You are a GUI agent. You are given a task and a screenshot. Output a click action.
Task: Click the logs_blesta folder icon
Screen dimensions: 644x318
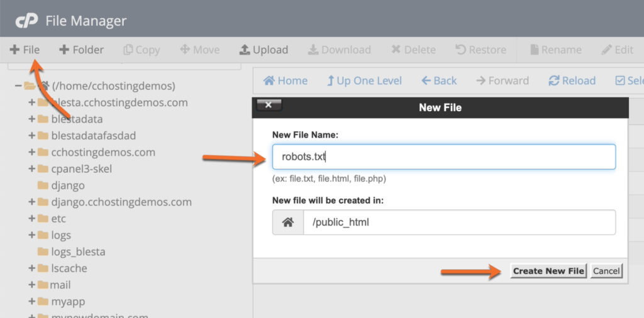[x=43, y=251]
